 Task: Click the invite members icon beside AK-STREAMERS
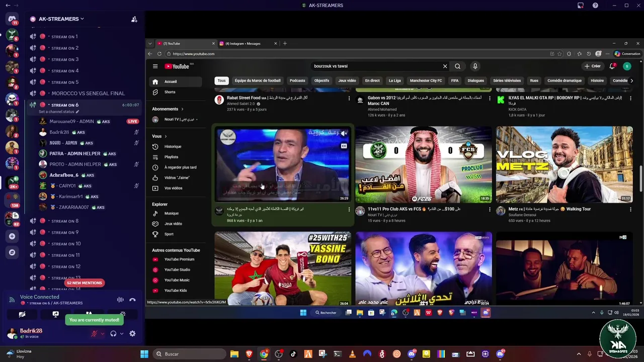click(x=134, y=19)
